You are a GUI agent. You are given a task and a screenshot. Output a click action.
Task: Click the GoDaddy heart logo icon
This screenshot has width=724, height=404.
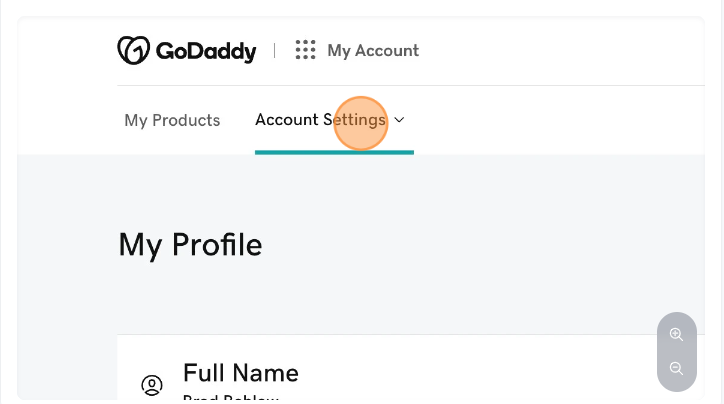point(133,50)
